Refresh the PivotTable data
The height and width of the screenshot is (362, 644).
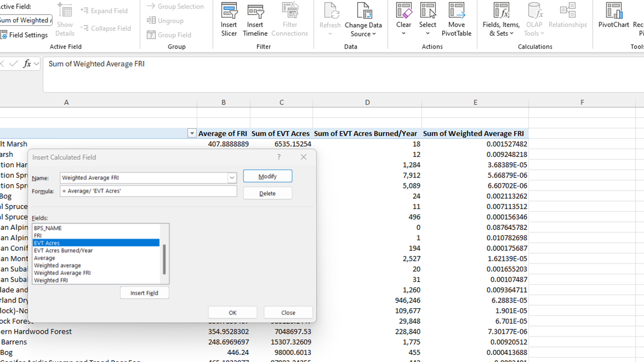[x=330, y=19]
